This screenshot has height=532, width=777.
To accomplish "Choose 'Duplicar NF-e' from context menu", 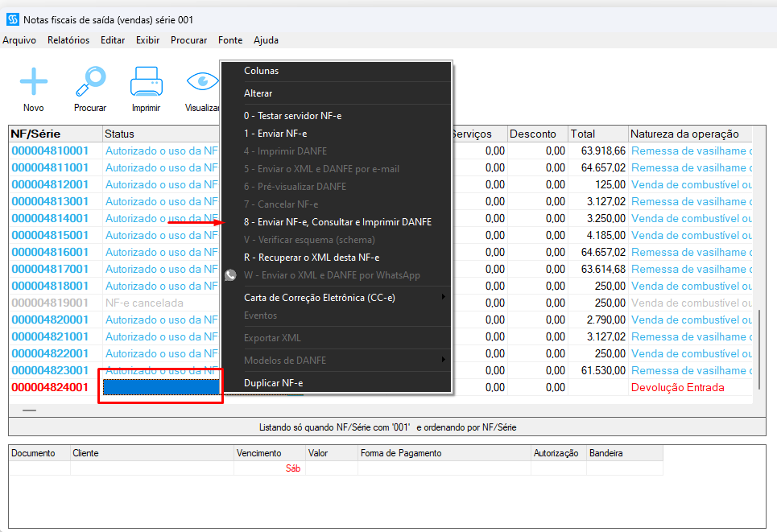I will click(x=274, y=383).
